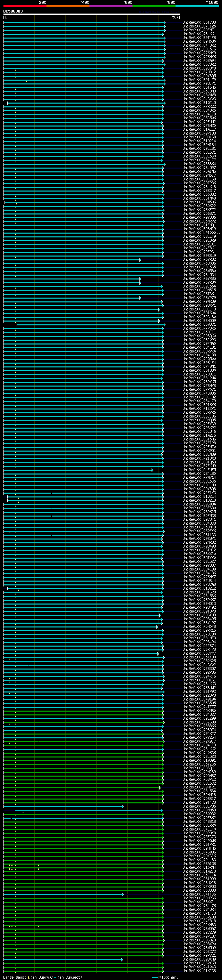Select label UniRef100_A9Y8Q5
This screenshot has height=980, width=222.
(x=199, y=76)
